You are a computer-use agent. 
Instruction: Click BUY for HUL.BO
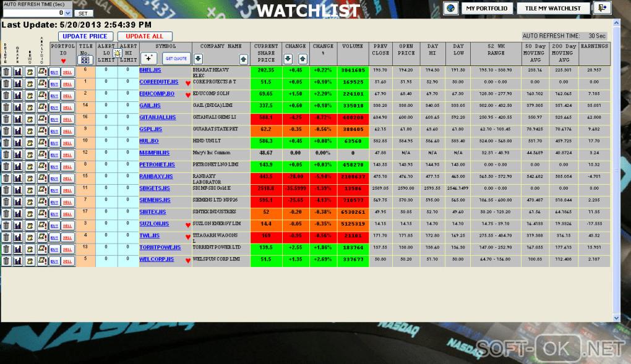pos(54,143)
